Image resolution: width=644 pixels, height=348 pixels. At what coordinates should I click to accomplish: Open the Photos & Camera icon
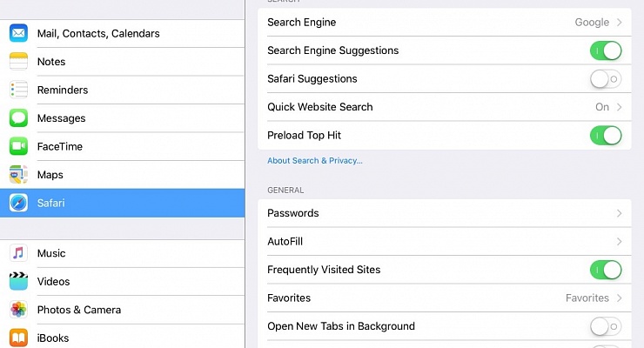point(18,310)
